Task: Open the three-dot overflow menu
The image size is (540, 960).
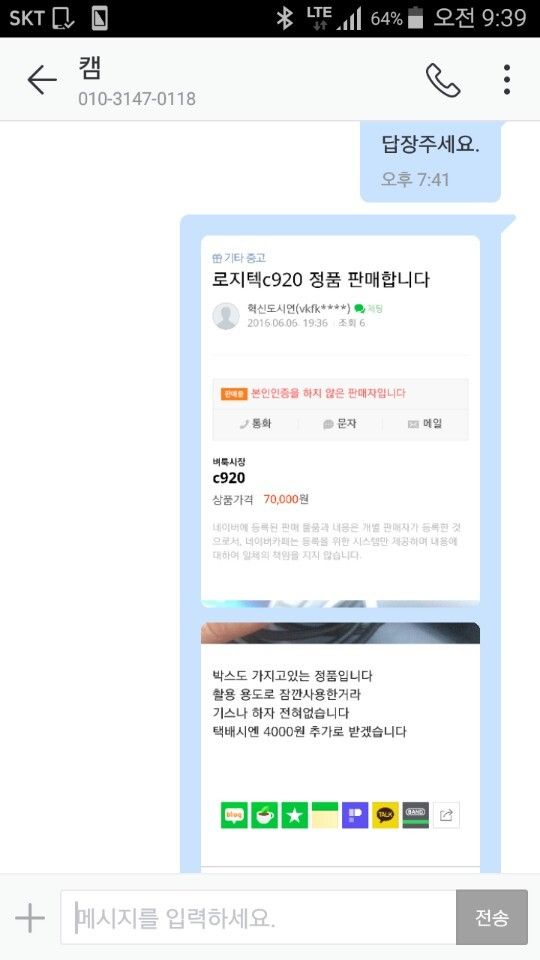Action: pos(506,80)
